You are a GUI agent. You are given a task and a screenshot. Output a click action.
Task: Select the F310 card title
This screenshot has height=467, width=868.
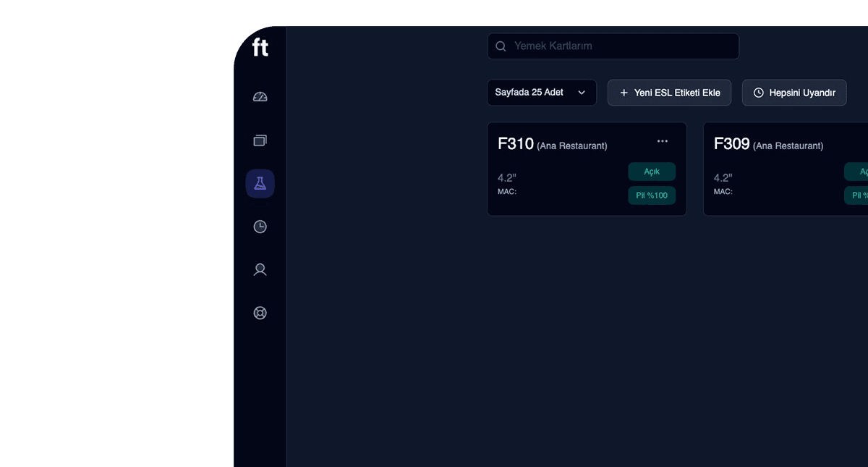click(x=516, y=144)
